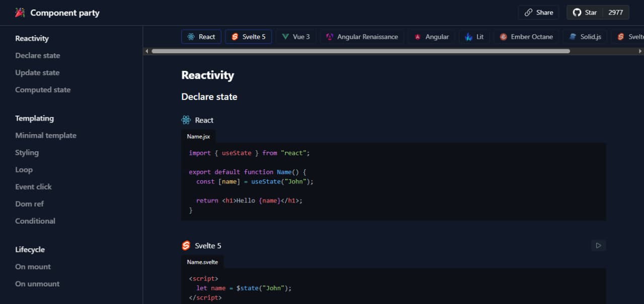Click the framework bar scrollbar thumb
Viewport: 644px width, 304px height.
pos(361,51)
